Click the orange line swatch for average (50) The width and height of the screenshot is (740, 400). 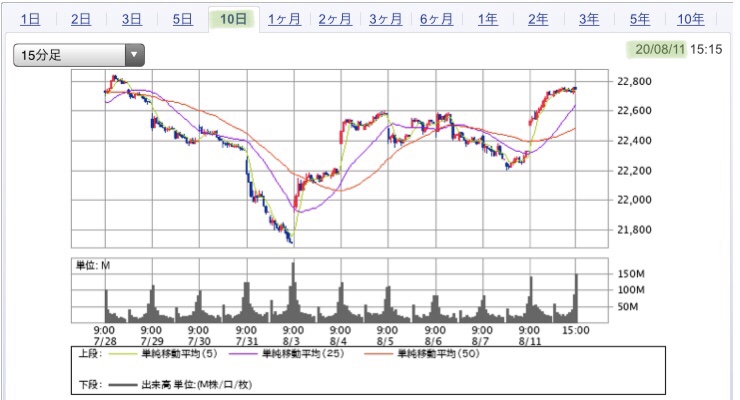tap(378, 354)
